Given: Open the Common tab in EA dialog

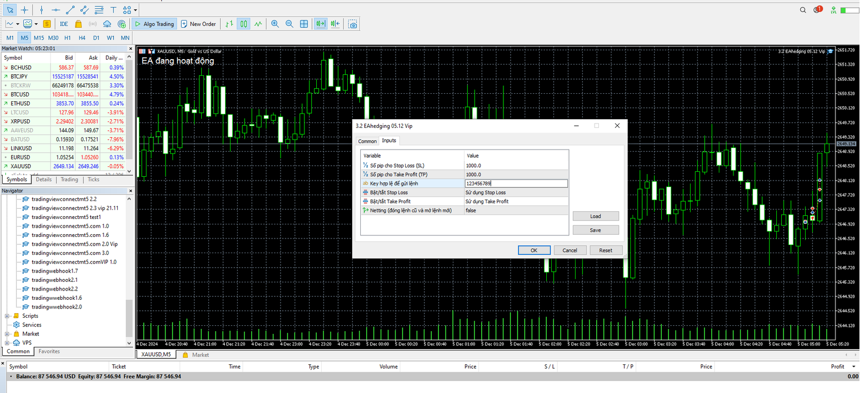Looking at the screenshot, I should click(367, 141).
